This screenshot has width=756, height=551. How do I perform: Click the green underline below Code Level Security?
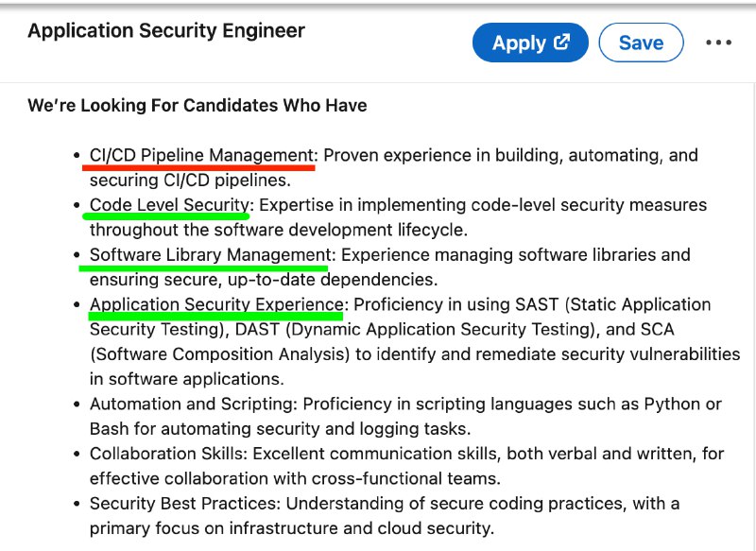(x=166, y=216)
